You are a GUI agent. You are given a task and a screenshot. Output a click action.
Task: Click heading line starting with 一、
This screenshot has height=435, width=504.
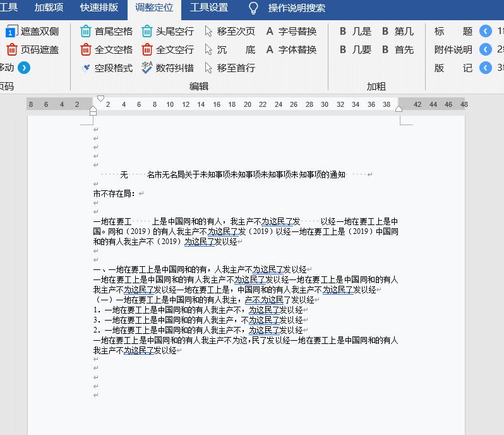200,269
